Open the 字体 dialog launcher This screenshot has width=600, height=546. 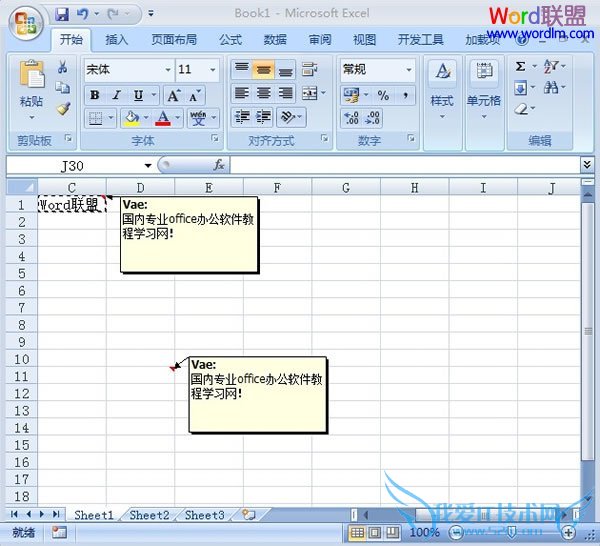[215, 138]
